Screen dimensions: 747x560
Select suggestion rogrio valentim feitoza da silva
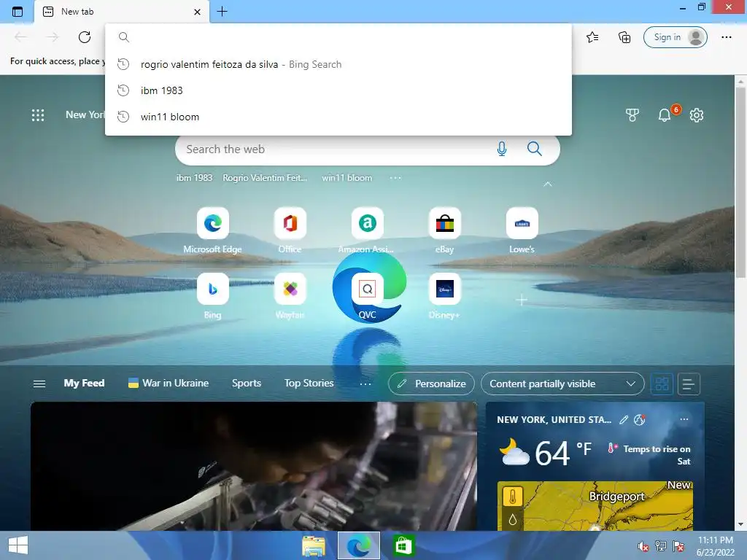click(338, 64)
